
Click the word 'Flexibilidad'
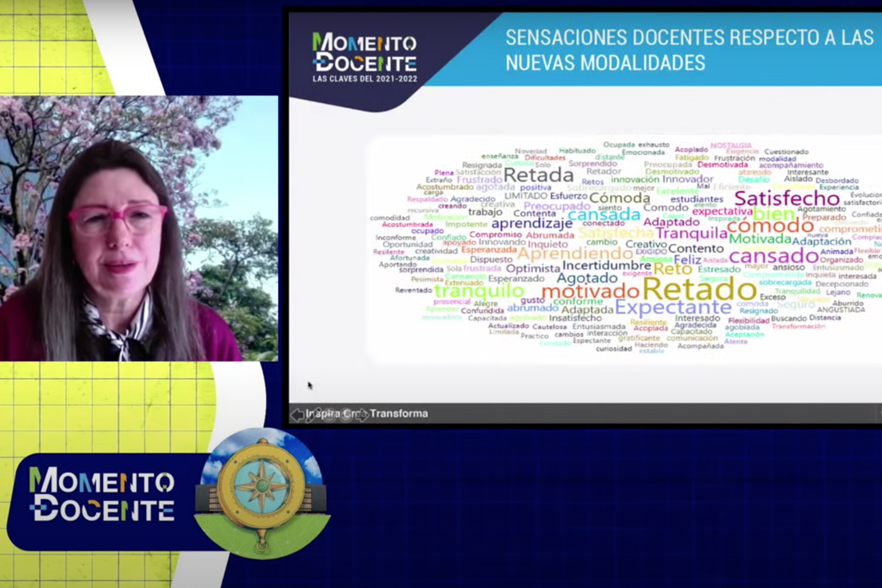(748, 321)
